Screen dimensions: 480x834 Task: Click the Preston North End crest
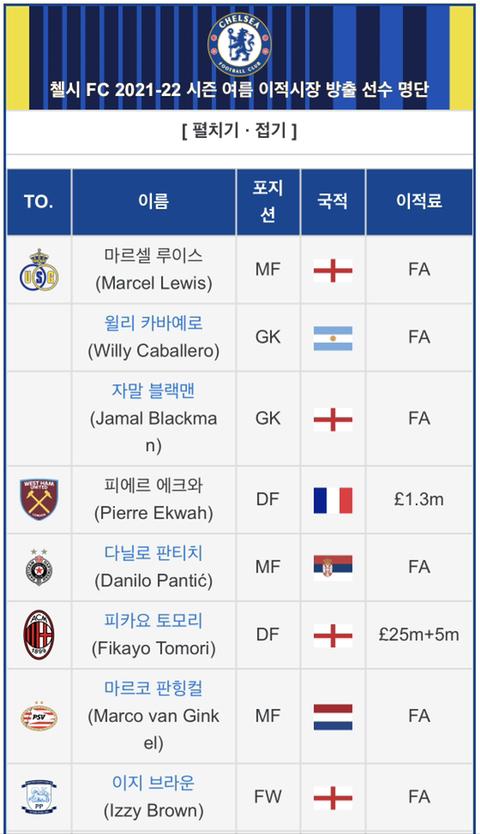coord(39,797)
